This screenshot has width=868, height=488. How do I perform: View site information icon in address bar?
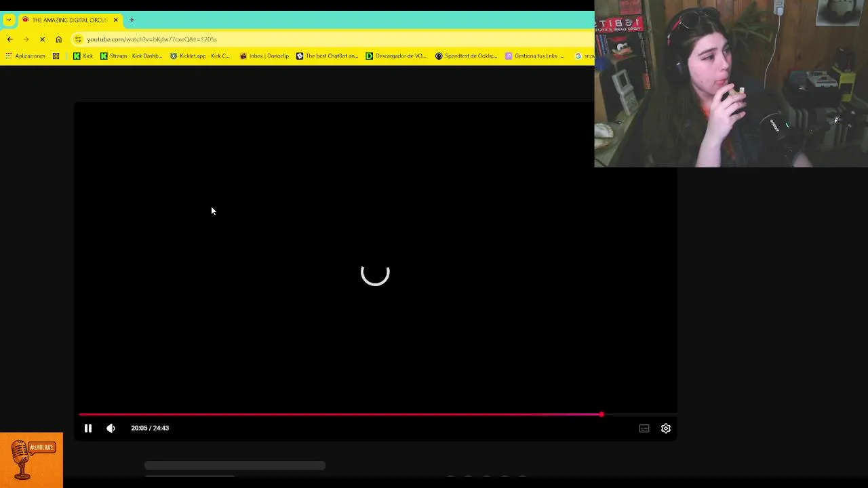point(78,39)
